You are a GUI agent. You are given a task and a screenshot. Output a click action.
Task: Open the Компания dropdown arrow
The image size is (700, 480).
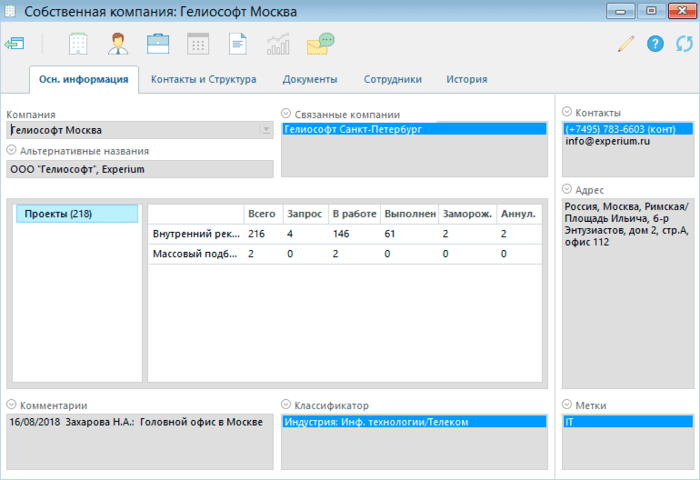[266, 130]
